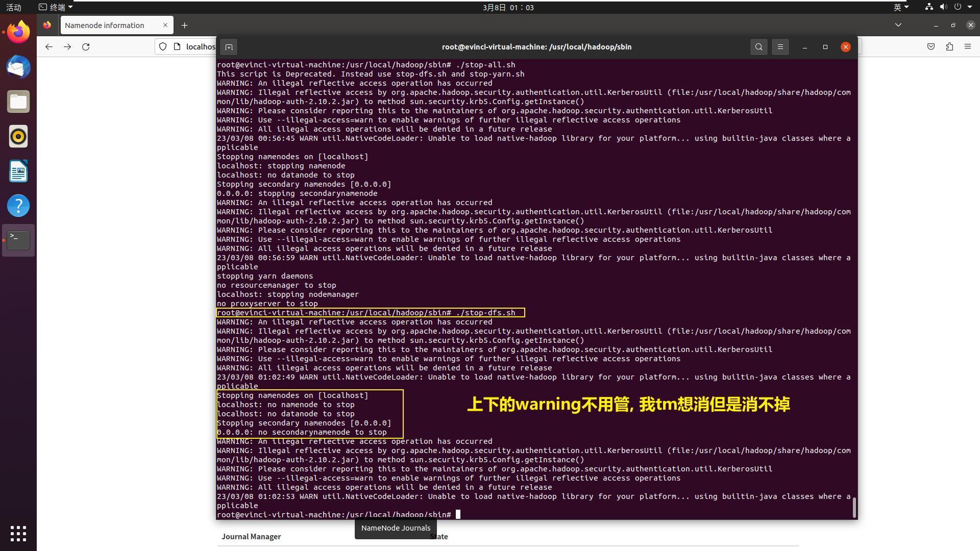Click 'localhost: stopping namenode' output line

pos(281,166)
